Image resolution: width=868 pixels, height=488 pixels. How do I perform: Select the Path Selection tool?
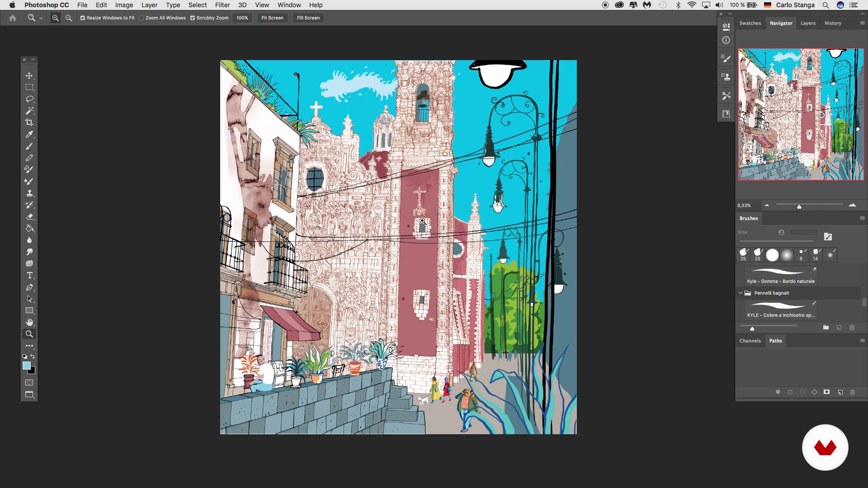click(29, 299)
